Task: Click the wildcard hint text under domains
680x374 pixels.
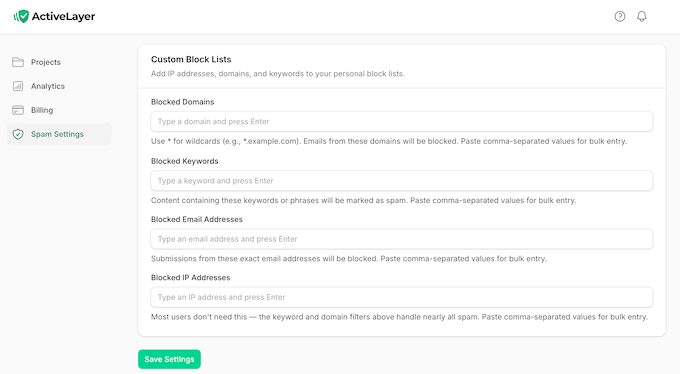Action: pyautogui.click(x=389, y=141)
